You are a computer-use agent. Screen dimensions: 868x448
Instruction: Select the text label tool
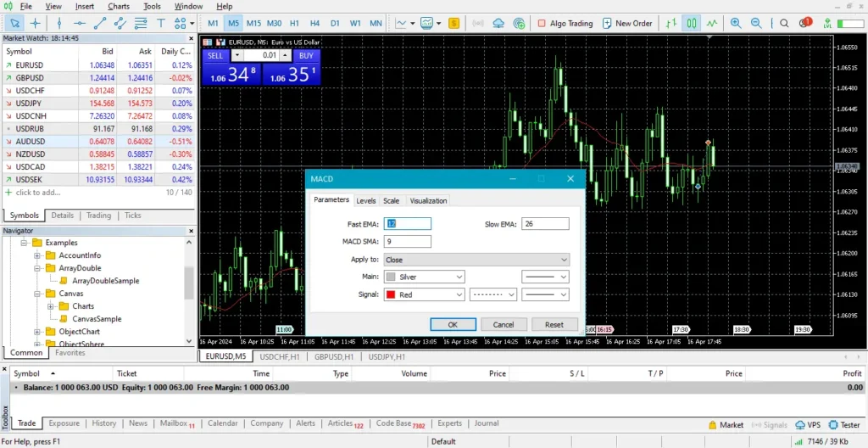click(x=161, y=23)
